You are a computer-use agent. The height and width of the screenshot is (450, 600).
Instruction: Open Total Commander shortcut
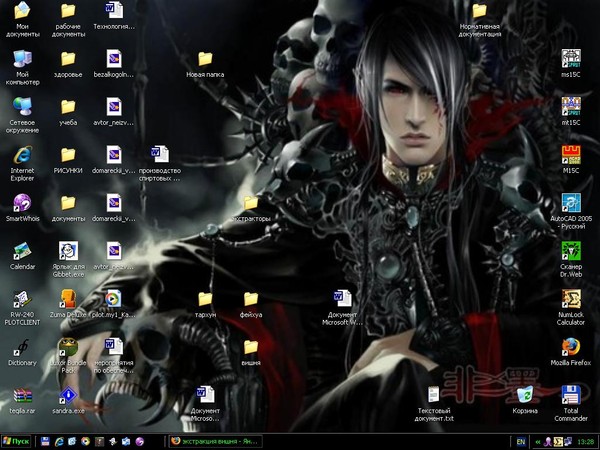[571, 404]
